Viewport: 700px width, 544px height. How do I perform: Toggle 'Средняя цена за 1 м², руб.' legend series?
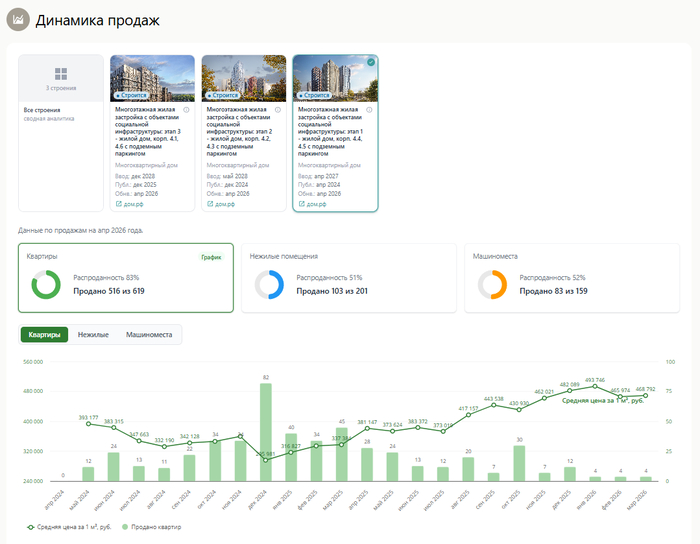click(x=62, y=525)
